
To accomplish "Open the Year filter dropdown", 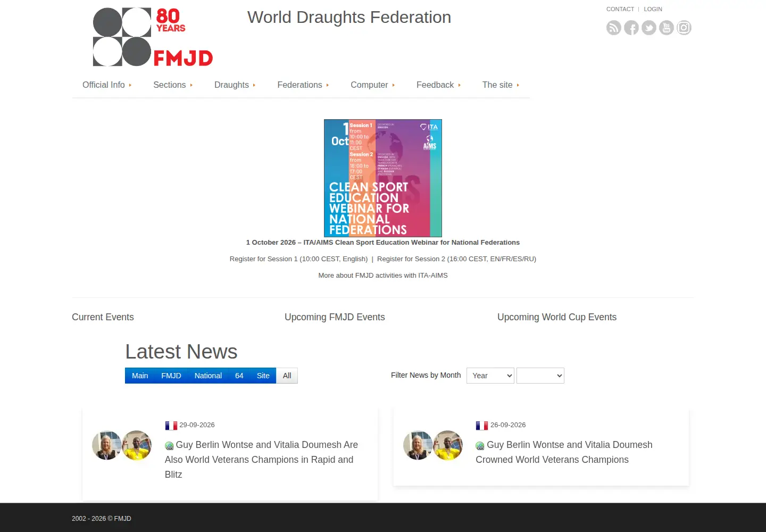I will pyautogui.click(x=490, y=376).
